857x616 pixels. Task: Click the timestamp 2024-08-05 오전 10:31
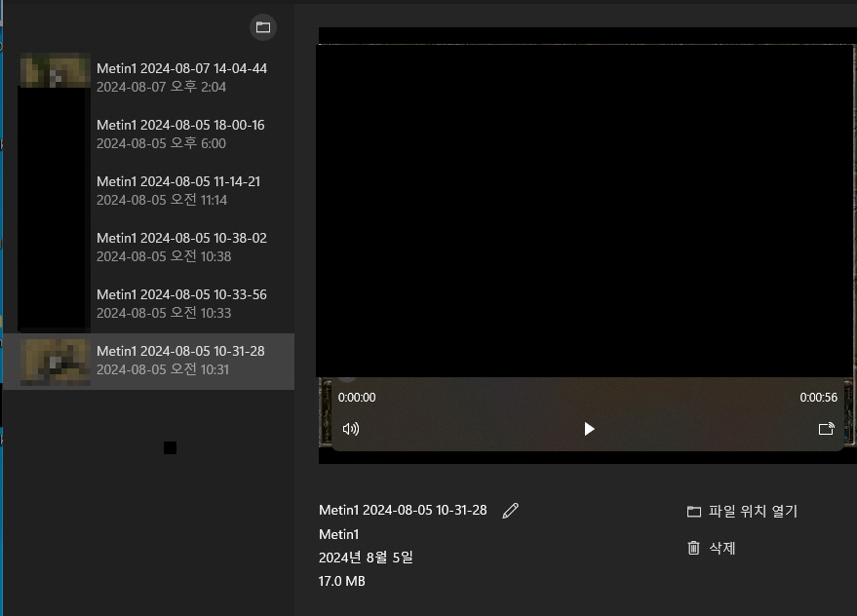click(163, 369)
